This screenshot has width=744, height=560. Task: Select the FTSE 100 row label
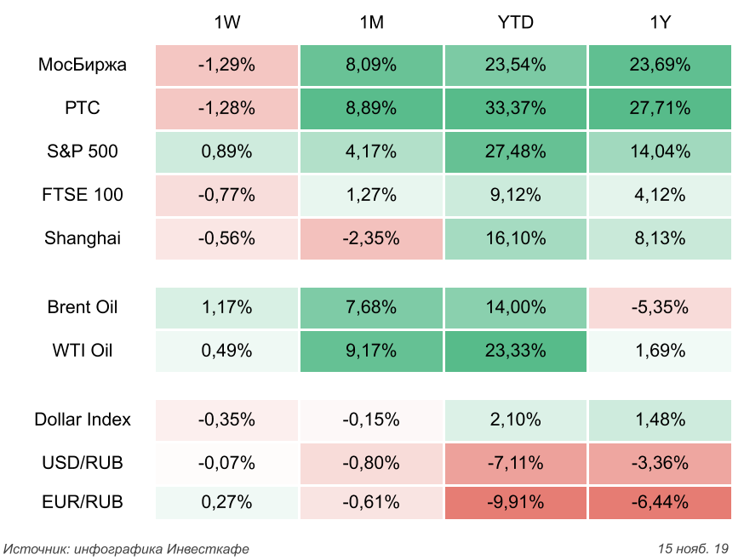(x=84, y=195)
